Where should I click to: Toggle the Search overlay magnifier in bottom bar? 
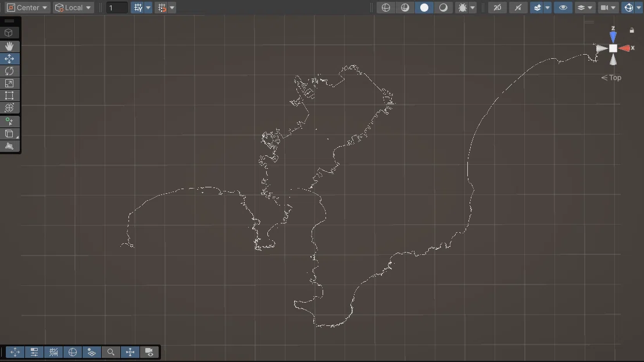(x=110, y=352)
